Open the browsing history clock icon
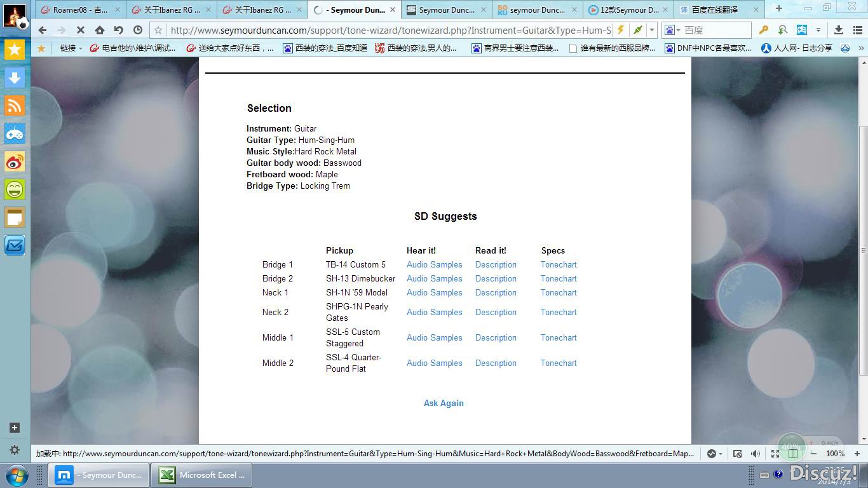The height and width of the screenshot is (488, 868). click(x=138, y=30)
